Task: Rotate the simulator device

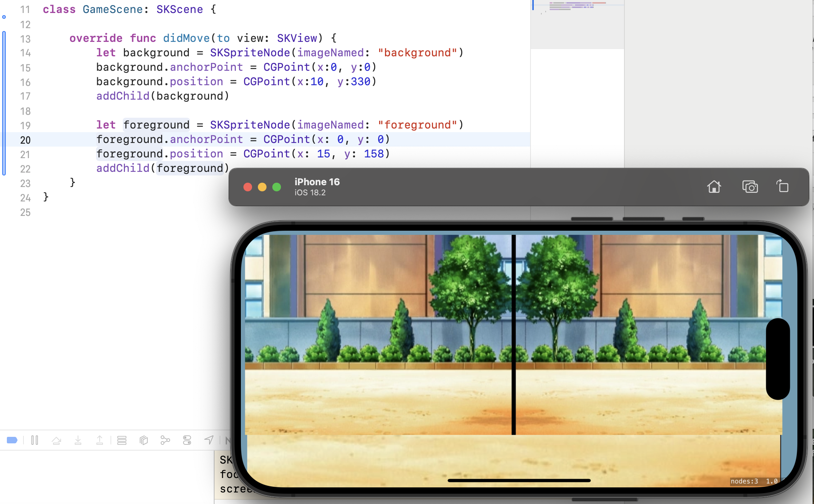Action: pyautogui.click(x=782, y=187)
